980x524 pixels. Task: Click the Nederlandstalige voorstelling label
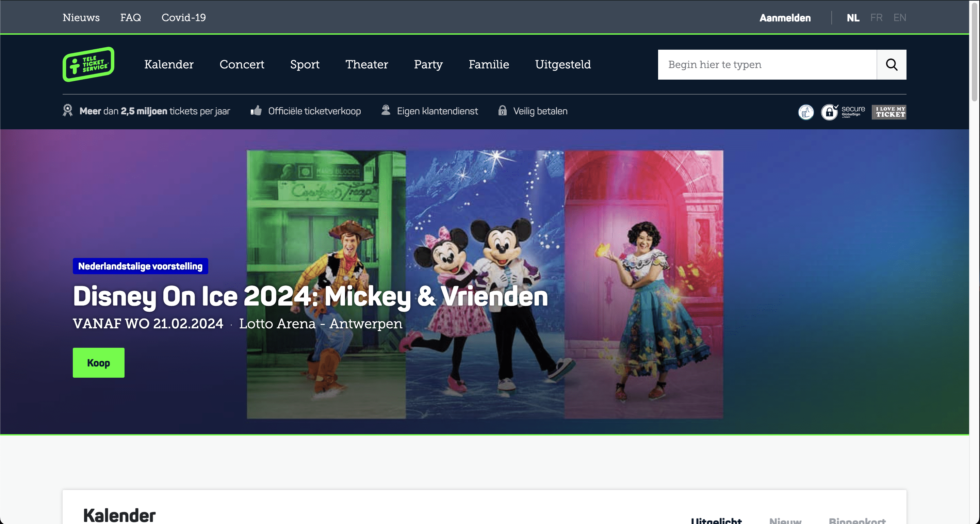tap(141, 266)
